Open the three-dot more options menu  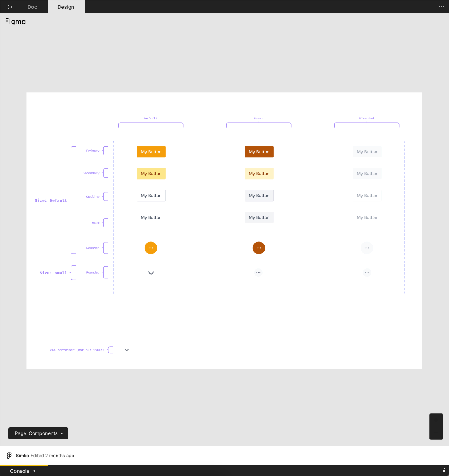point(441,7)
